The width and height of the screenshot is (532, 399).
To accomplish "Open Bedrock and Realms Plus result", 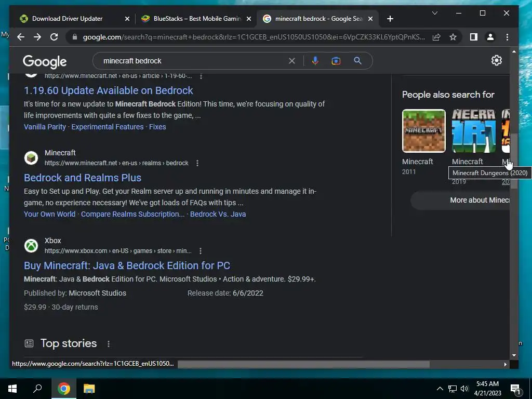I will tap(83, 178).
